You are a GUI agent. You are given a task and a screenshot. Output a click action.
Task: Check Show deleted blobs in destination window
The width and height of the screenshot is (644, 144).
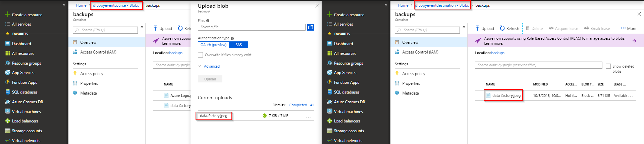608,66
